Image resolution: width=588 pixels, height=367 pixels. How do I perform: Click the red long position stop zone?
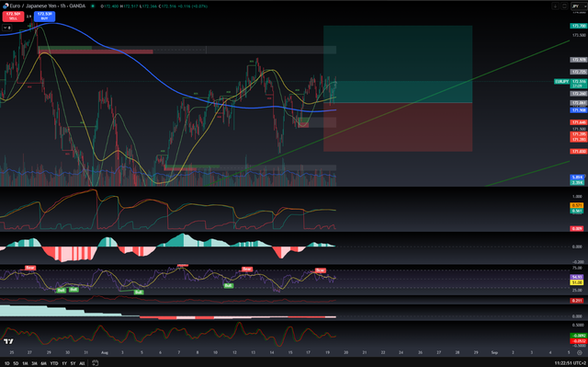(398, 127)
